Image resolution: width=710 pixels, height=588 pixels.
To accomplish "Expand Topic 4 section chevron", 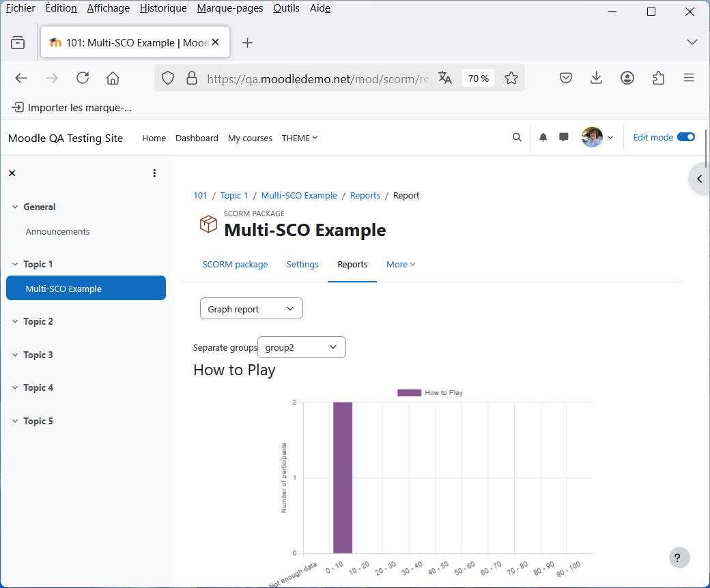I will (15, 387).
